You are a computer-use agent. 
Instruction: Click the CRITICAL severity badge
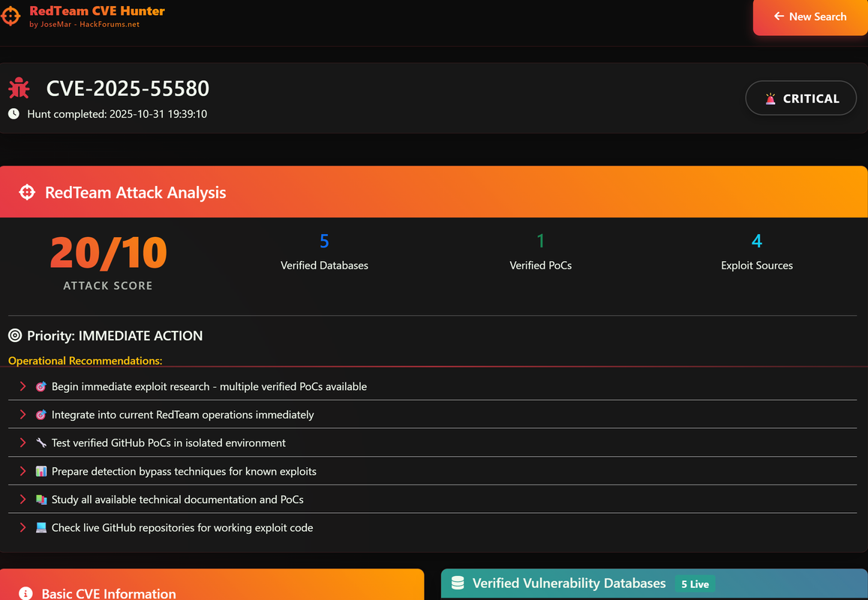801,98
